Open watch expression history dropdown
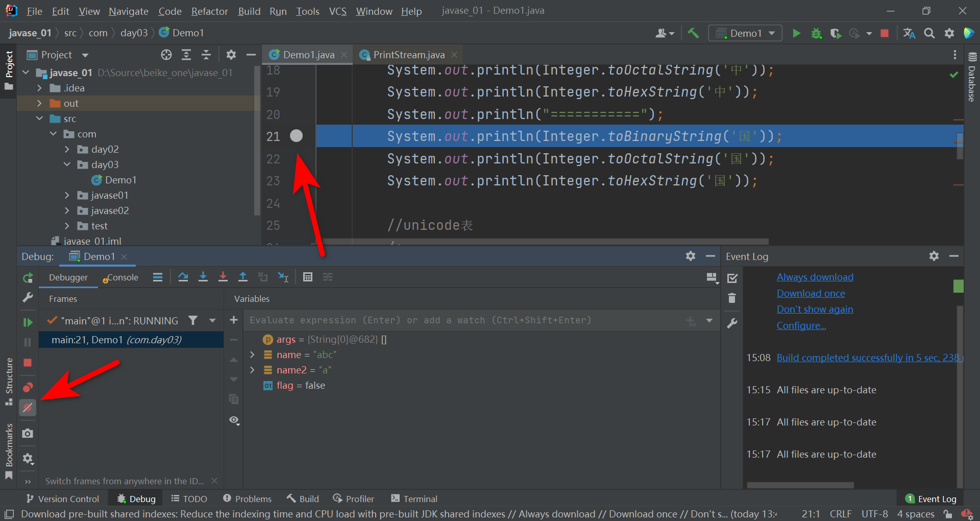 pyautogui.click(x=709, y=320)
